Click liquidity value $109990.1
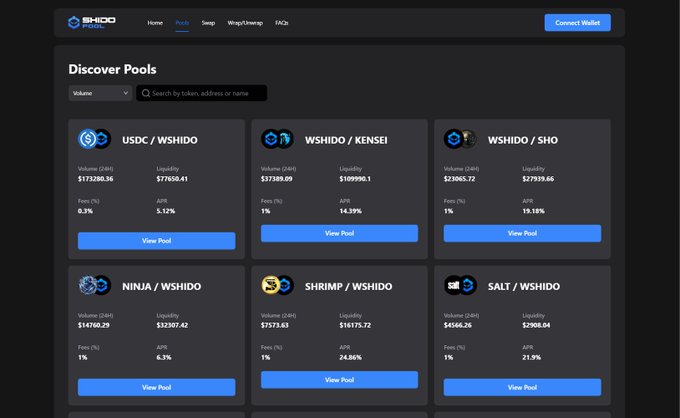This screenshot has height=418, width=680. (355, 179)
